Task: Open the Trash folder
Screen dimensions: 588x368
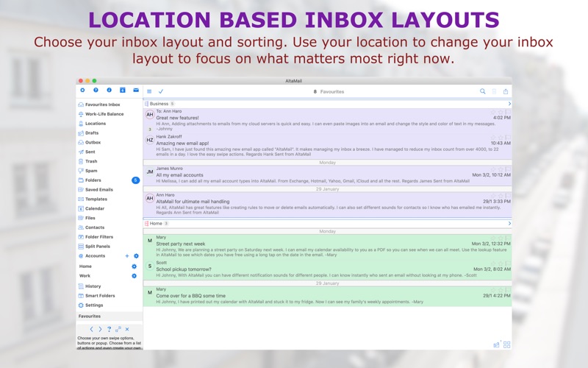Action: 87,161
